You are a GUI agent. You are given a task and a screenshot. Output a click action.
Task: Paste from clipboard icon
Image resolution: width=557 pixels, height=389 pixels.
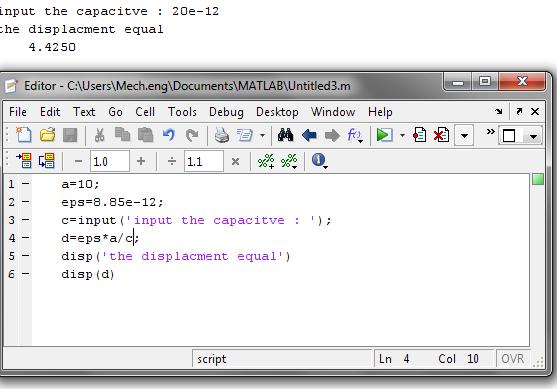[x=145, y=135]
